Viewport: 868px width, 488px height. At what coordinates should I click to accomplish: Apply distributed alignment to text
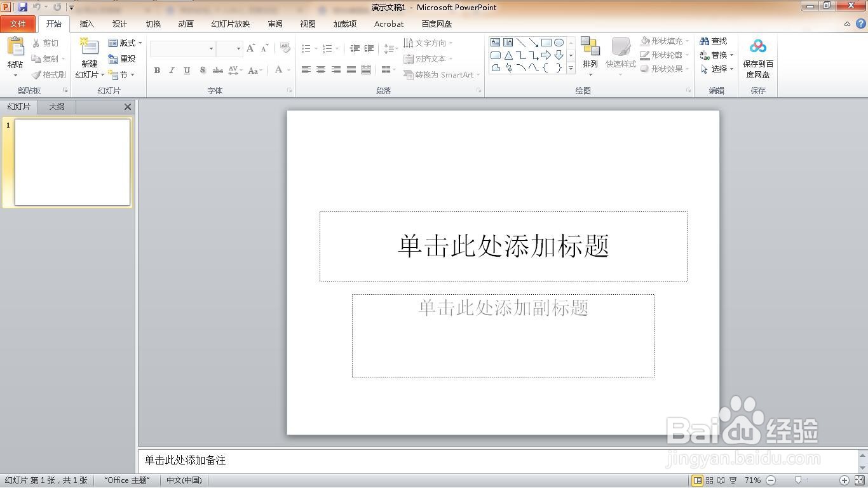tap(366, 70)
